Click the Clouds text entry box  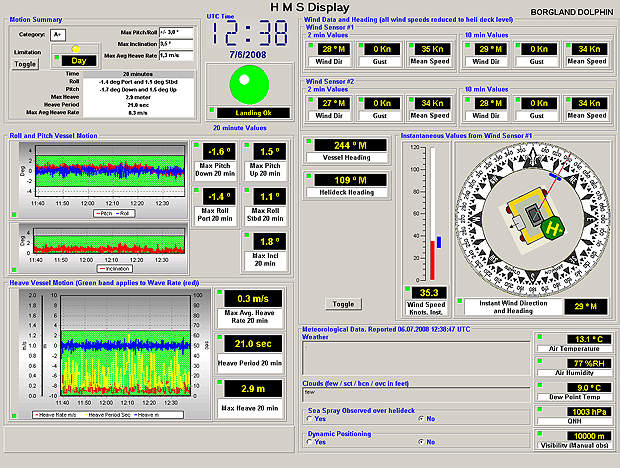coord(416,393)
